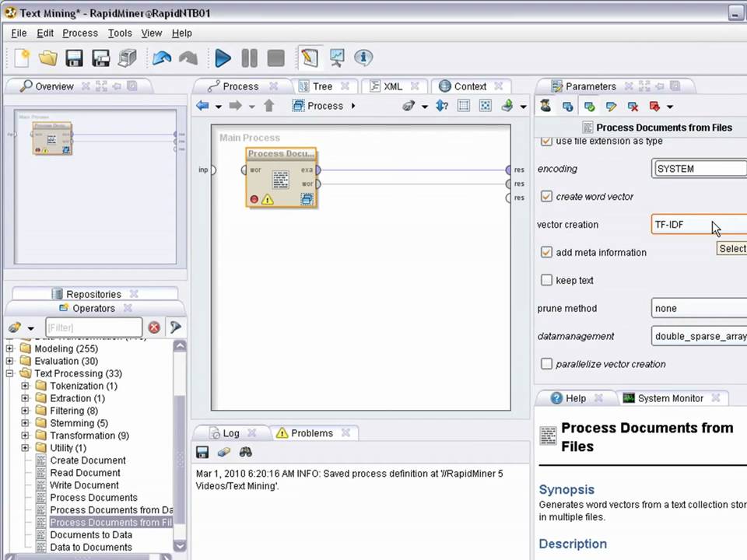Click the New process icon
This screenshot has width=747, height=560.
click(22, 58)
